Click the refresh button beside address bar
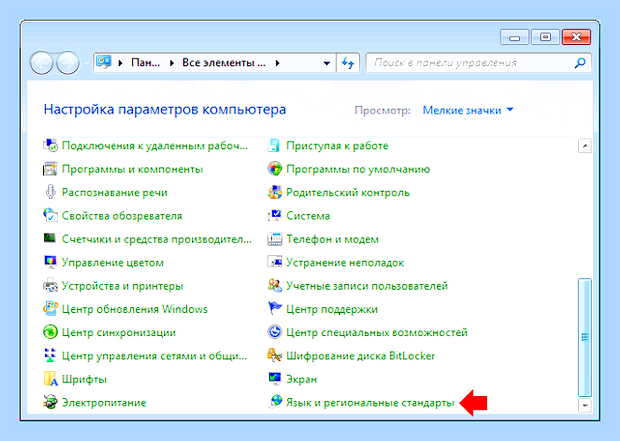This screenshot has height=441, width=620. pyautogui.click(x=348, y=63)
